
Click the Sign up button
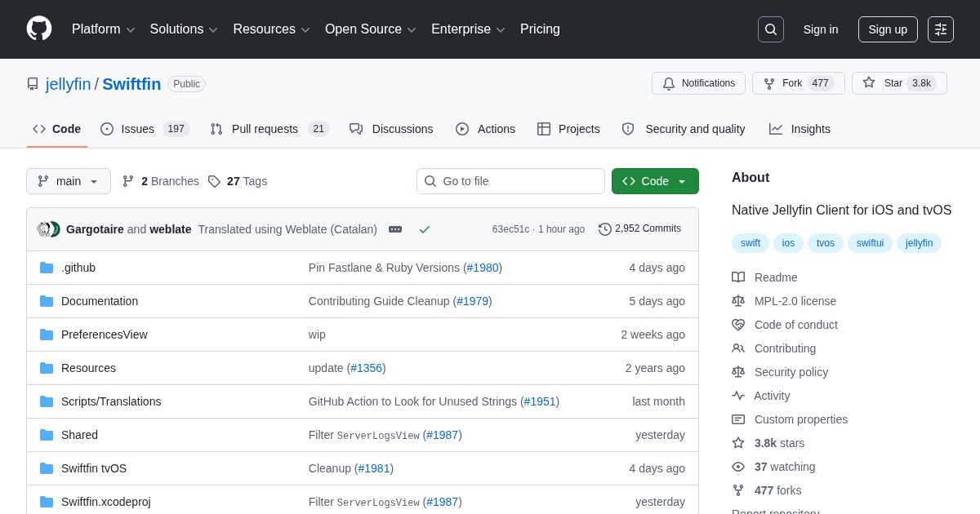pos(888,29)
